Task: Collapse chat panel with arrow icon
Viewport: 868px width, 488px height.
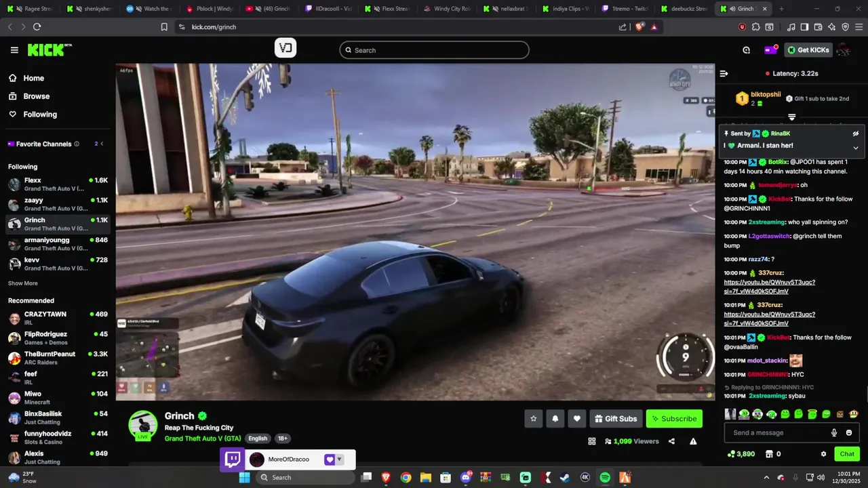Action: (724, 73)
